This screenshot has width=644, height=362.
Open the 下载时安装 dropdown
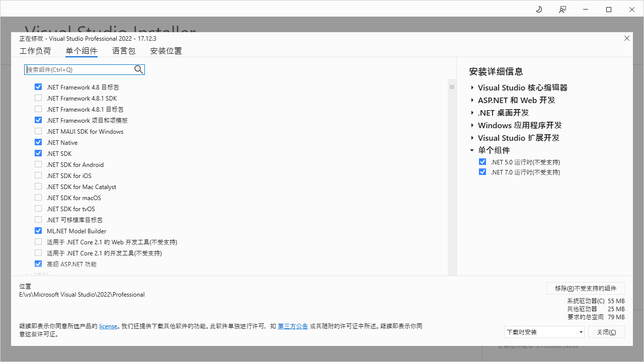[x=544, y=332]
